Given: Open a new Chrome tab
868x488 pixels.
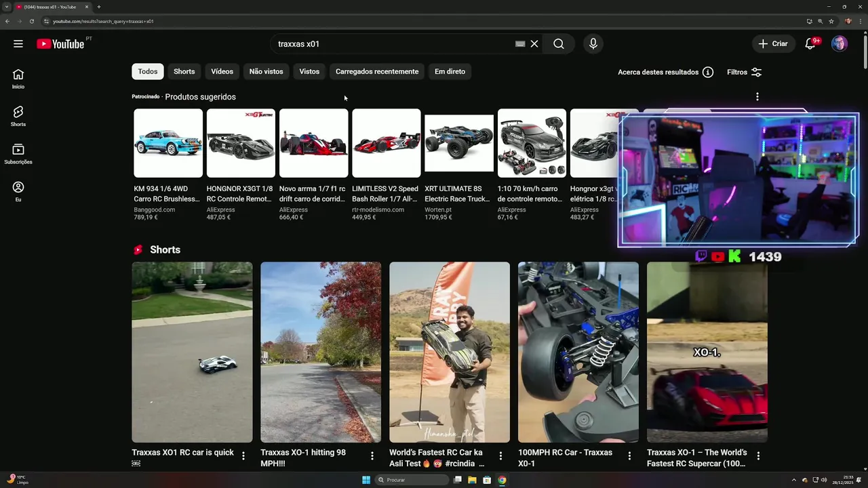Looking at the screenshot, I should [x=98, y=7].
